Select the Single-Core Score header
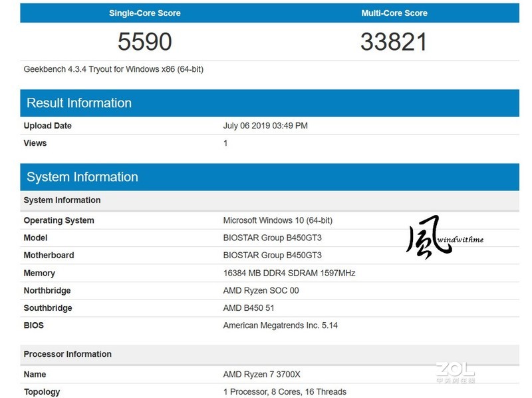Image resolution: width=532 pixels, height=398 pixels. pos(148,12)
